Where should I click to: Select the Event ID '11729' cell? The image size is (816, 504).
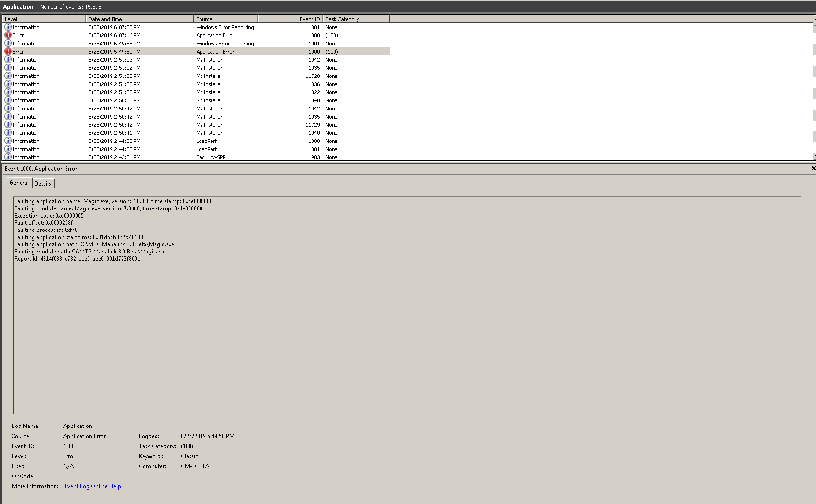coord(313,125)
